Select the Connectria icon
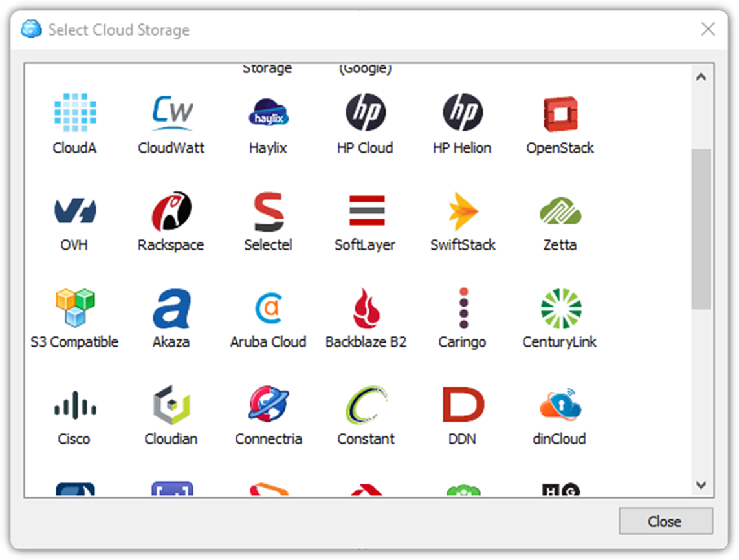Image resolution: width=739 pixels, height=560 pixels. pos(269,404)
